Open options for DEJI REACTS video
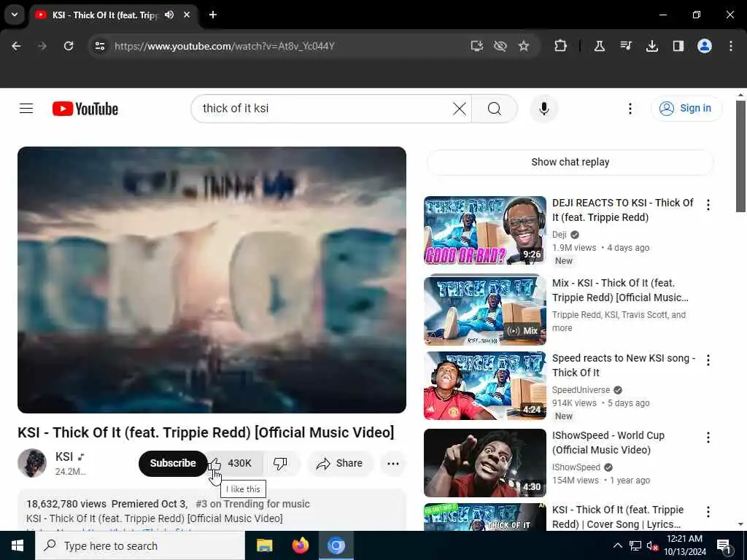747x560 pixels. (708, 205)
